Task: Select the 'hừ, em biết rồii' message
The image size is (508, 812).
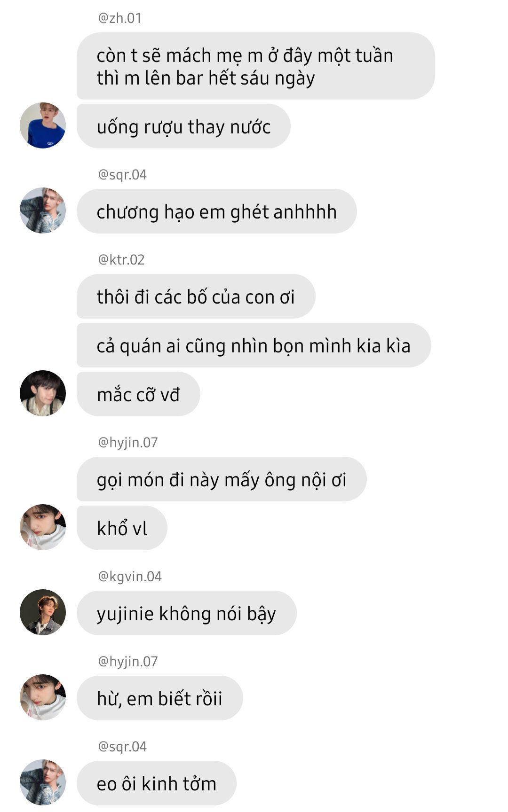Action: tap(159, 698)
